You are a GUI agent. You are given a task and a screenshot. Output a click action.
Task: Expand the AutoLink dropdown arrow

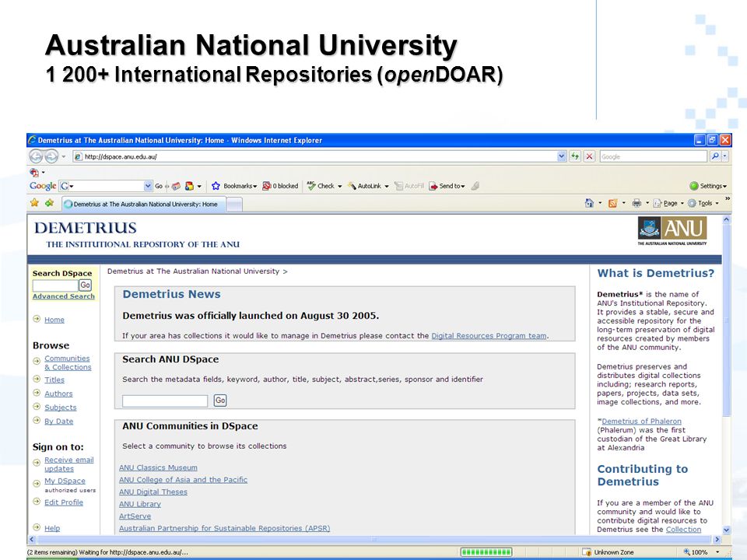click(387, 186)
